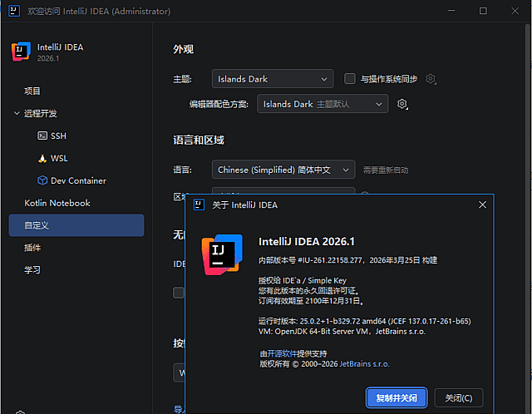532x414 pixels.
Task: Open the partially covered 区域 dropdown
Action: (x=283, y=190)
